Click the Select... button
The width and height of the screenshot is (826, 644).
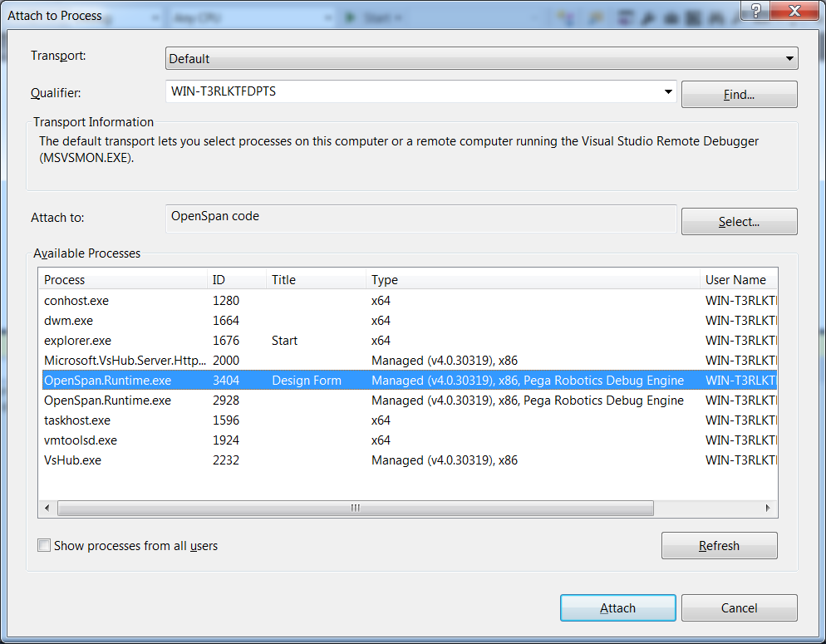tap(739, 222)
